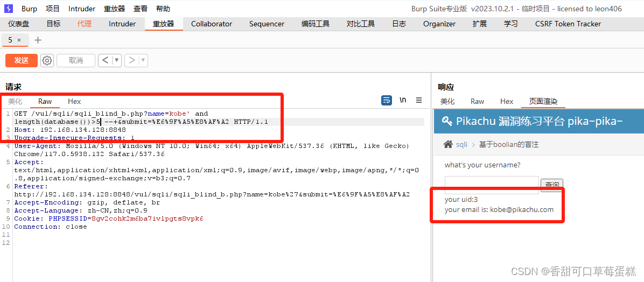Select the request Raw view tab

(x=45, y=101)
